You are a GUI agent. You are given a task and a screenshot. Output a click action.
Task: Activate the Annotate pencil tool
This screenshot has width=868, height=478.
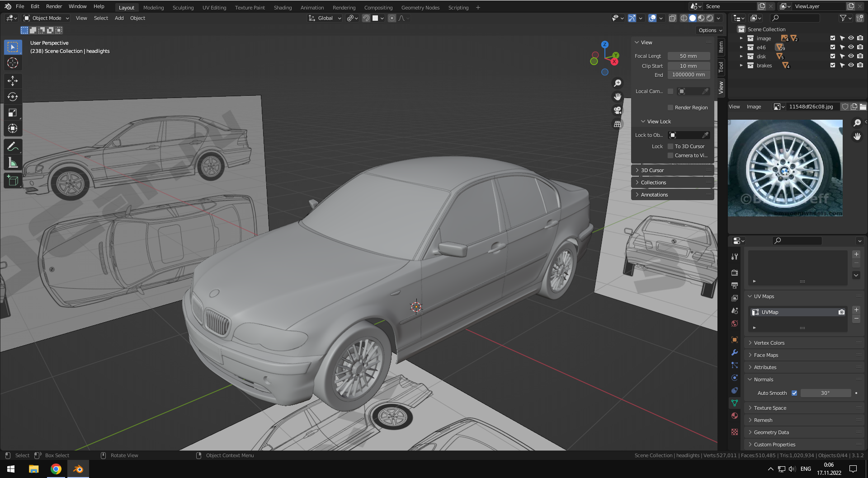point(13,146)
